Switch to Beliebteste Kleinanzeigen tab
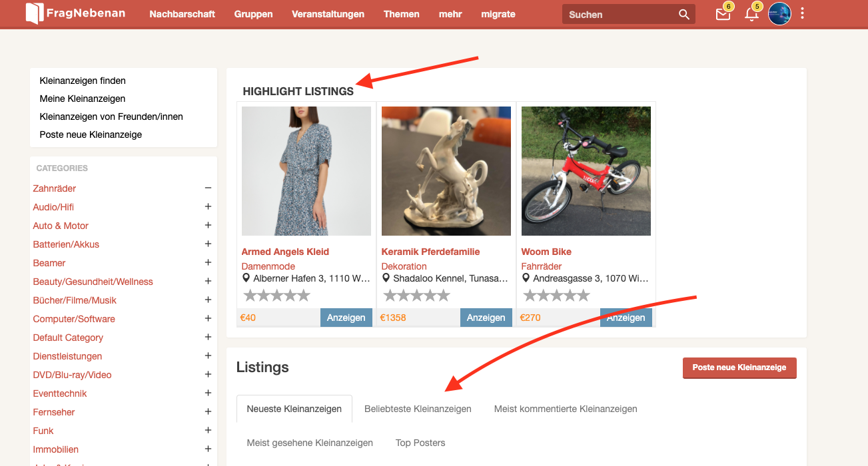The image size is (868, 466). tap(418, 409)
